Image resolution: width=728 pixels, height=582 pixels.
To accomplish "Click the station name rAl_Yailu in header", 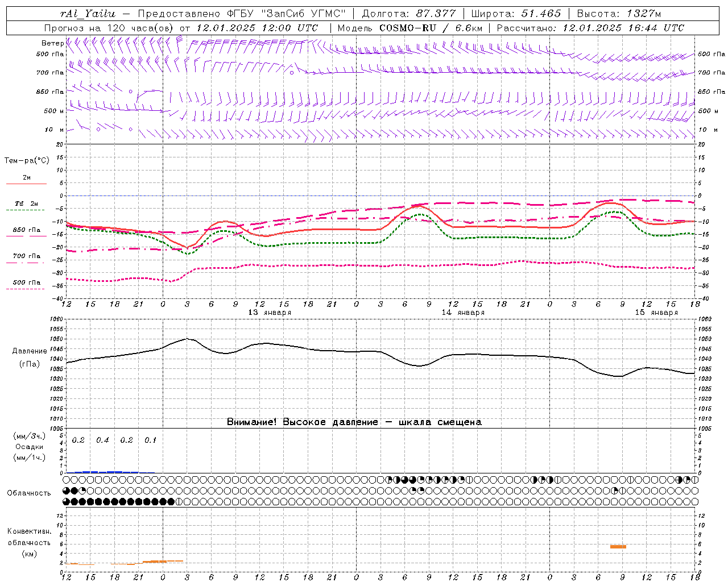I will pyautogui.click(x=88, y=14).
